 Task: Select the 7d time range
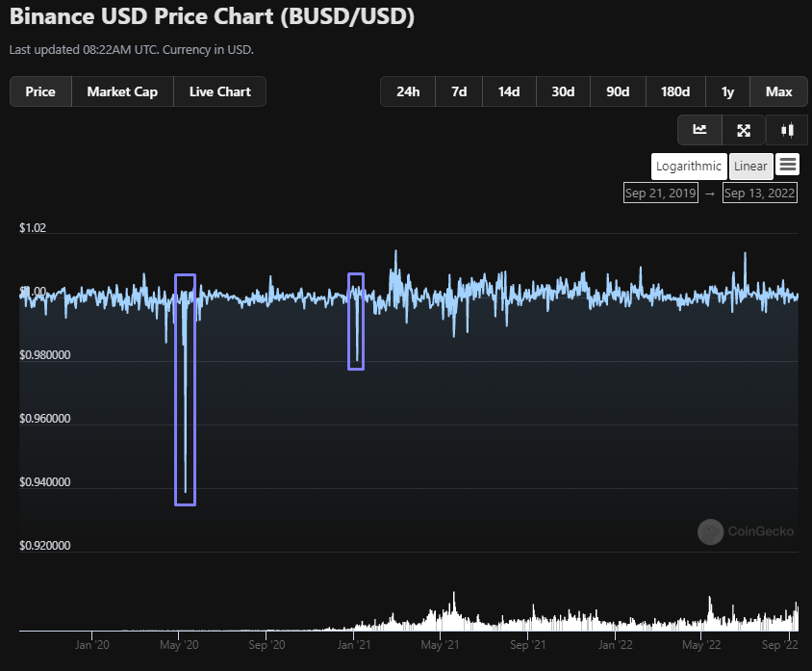point(459,91)
